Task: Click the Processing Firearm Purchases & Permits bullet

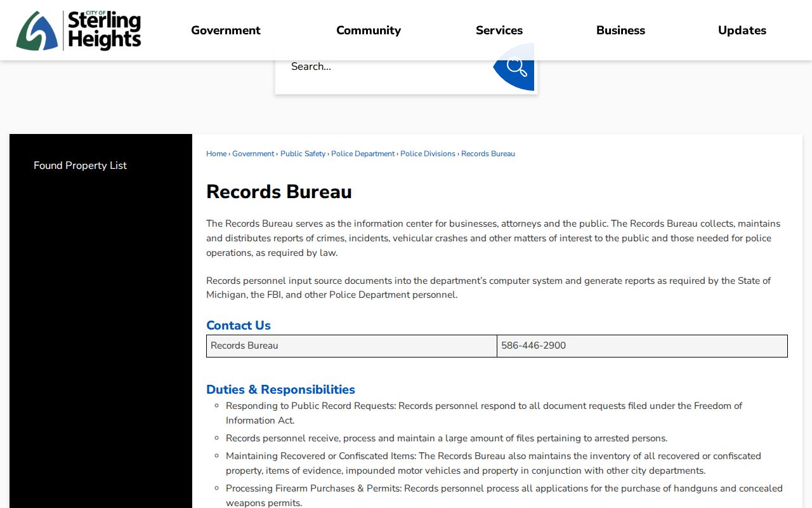Action: [x=504, y=495]
